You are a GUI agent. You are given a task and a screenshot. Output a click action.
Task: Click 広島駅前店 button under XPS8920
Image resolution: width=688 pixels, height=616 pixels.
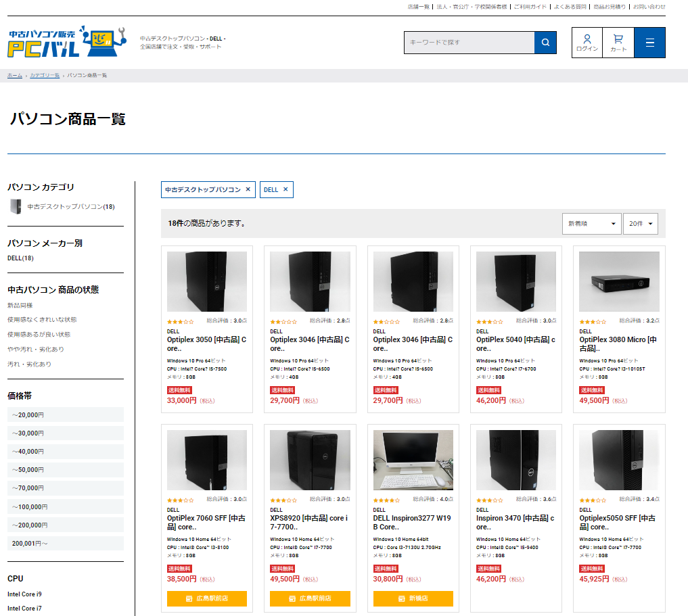click(x=311, y=598)
